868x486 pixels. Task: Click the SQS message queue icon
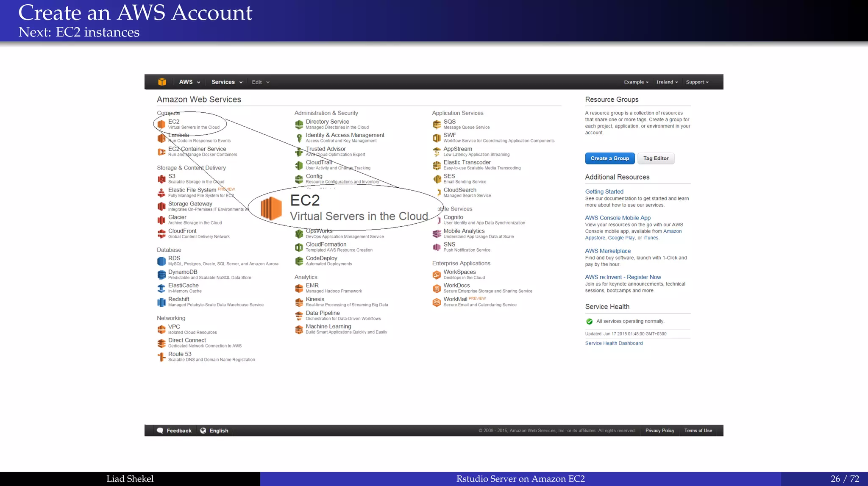tap(437, 124)
